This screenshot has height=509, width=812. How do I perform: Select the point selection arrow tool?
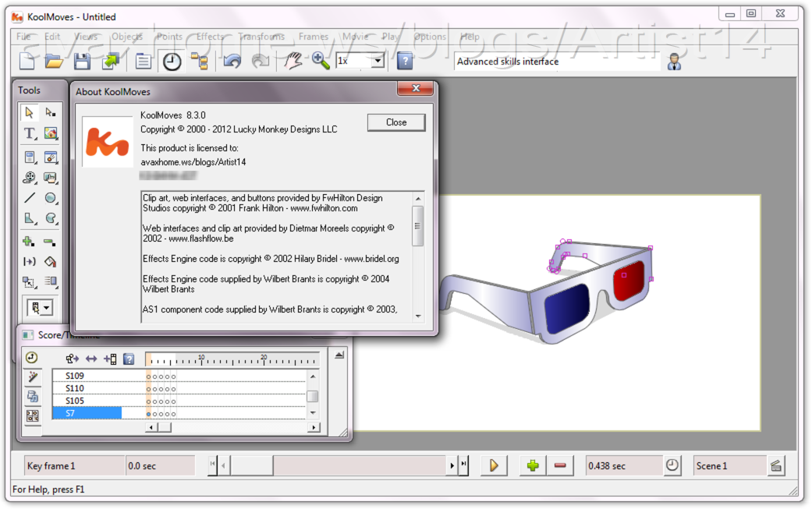tap(50, 112)
